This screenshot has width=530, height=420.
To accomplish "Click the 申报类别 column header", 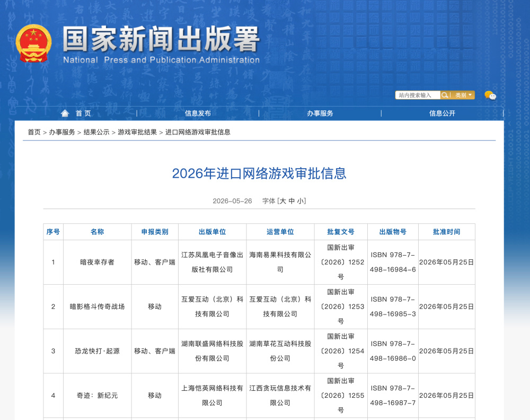I will coord(155,232).
